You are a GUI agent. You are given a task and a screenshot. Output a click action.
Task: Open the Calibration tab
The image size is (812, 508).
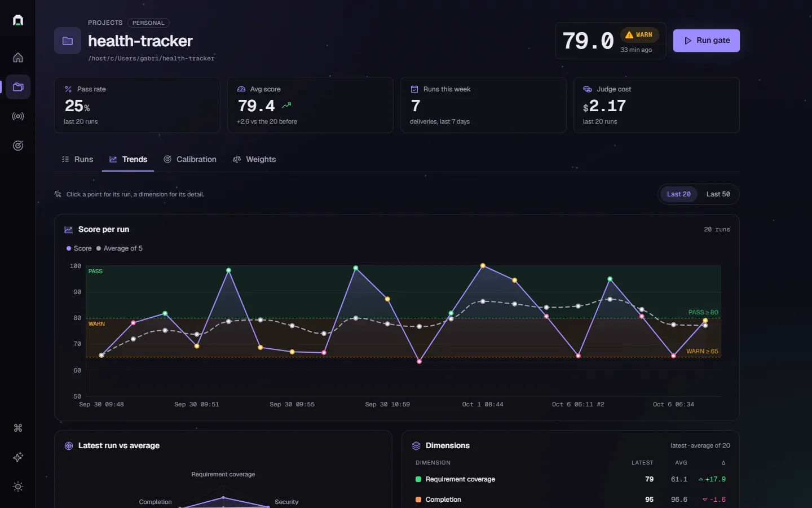[190, 160]
